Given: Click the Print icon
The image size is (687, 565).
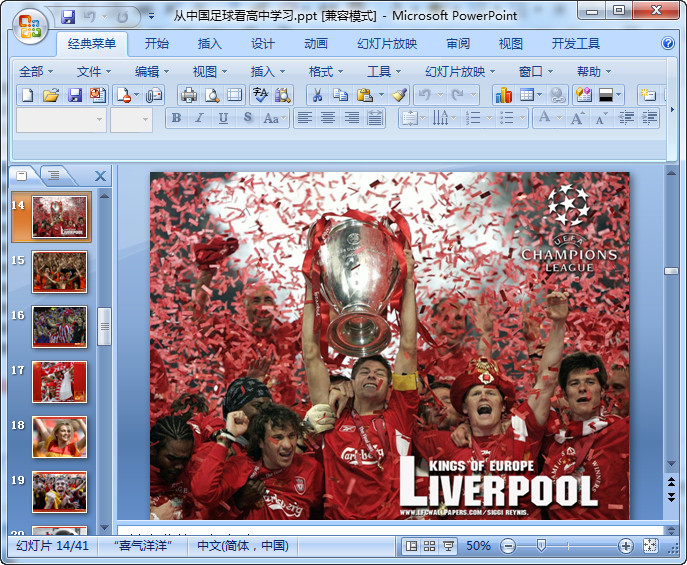Looking at the screenshot, I should [x=189, y=95].
